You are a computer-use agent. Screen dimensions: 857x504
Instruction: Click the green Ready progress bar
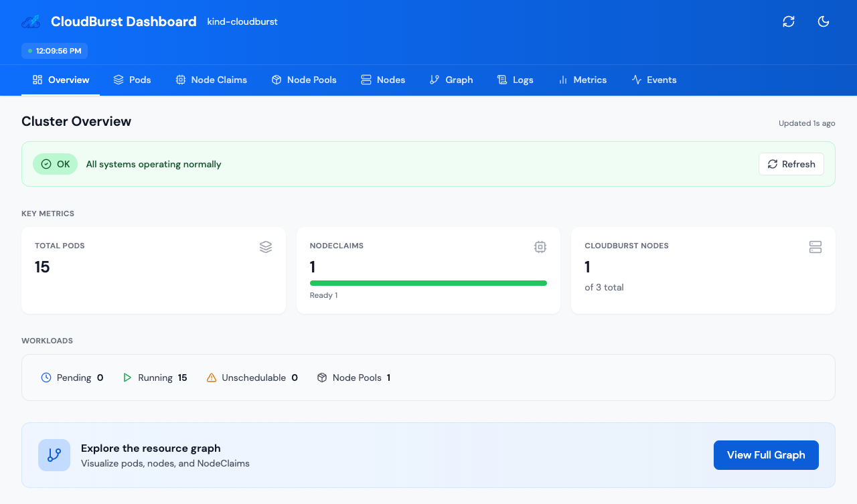pos(428,282)
